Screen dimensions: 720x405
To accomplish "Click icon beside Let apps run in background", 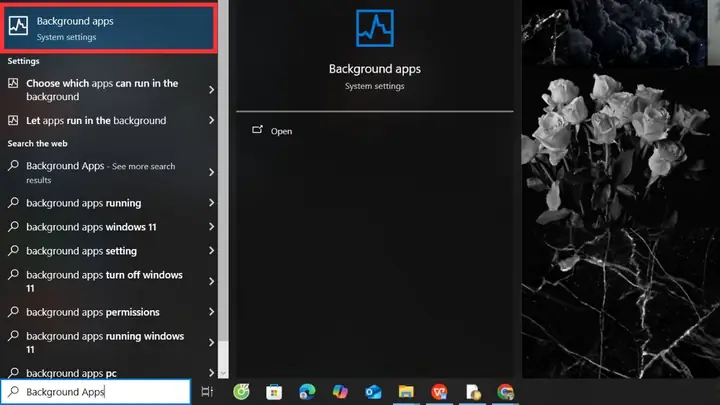I will (x=13, y=120).
